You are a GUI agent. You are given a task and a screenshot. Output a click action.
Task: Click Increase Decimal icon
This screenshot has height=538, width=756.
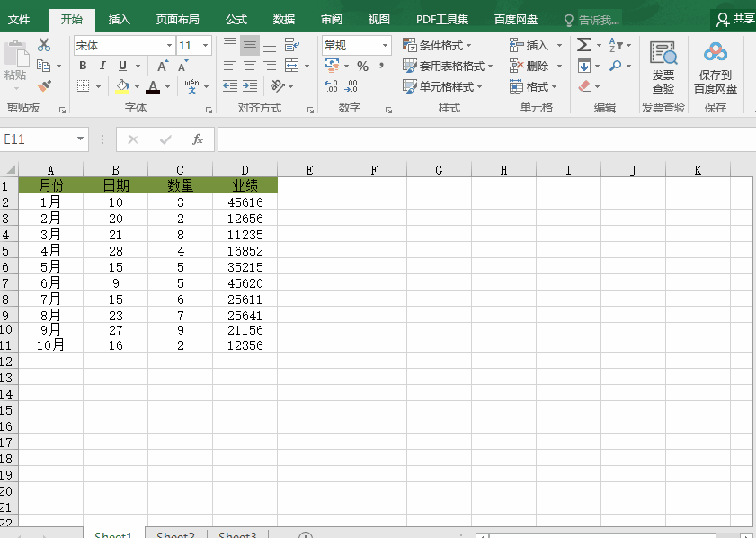click(x=331, y=86)
